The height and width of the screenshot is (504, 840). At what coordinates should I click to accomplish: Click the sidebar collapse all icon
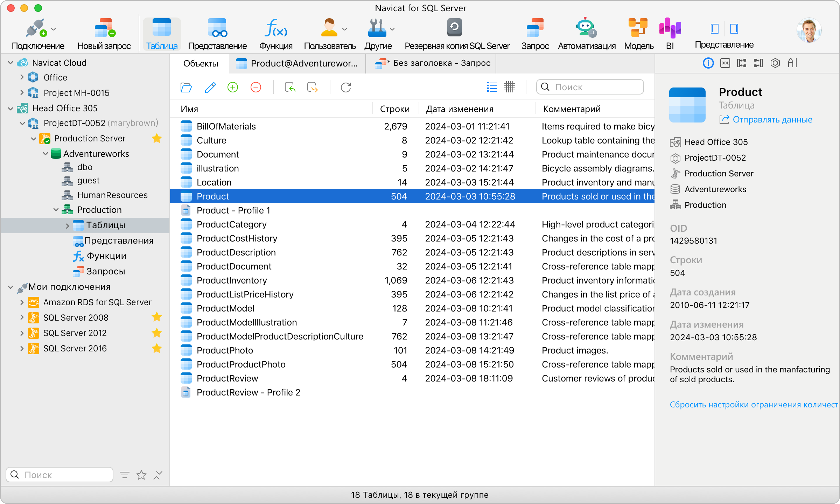pos(158,475)
